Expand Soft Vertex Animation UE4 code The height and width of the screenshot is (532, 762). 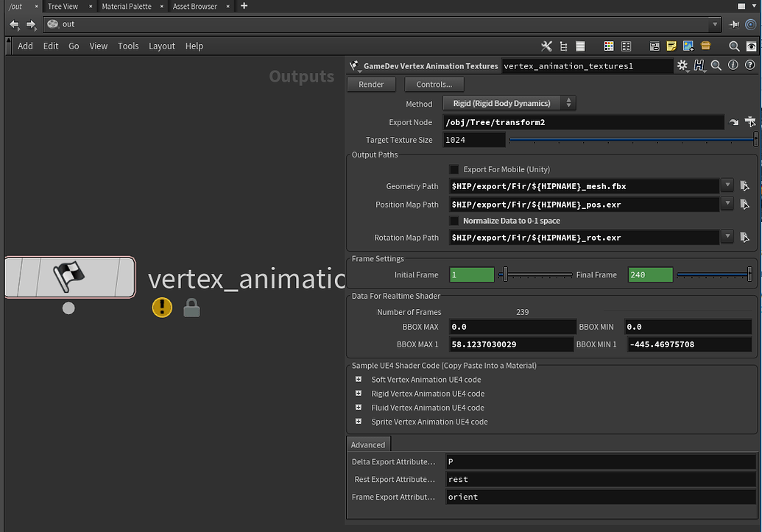tap(358, 380)
